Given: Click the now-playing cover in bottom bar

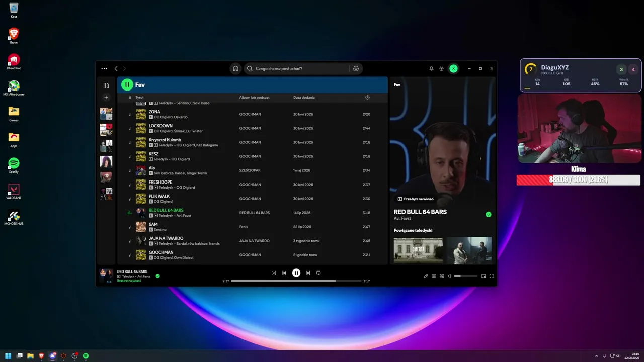Looking at the screenshot, I should tap(106, 275).
